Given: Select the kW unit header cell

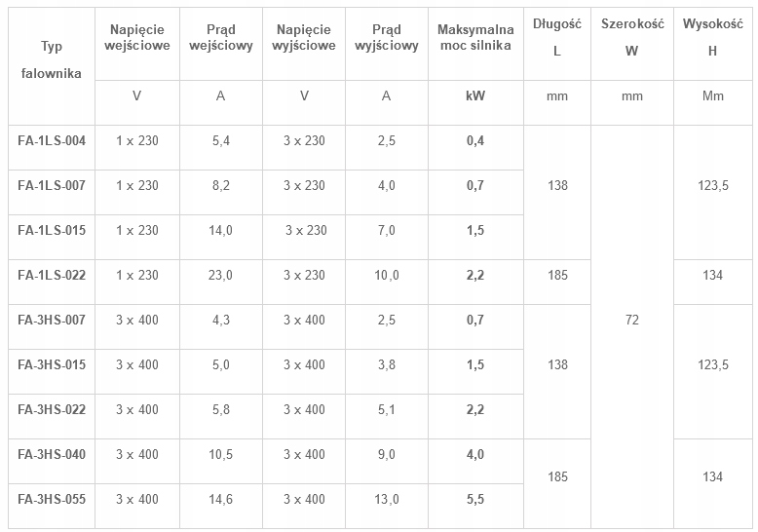Looking at the screenshot, I should pos(474,95).
